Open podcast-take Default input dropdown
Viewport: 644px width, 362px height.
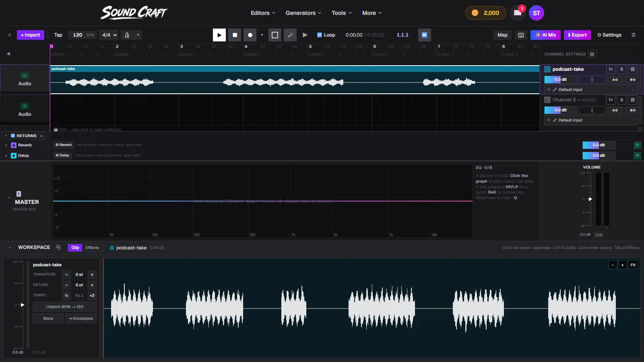click(590, 90)
